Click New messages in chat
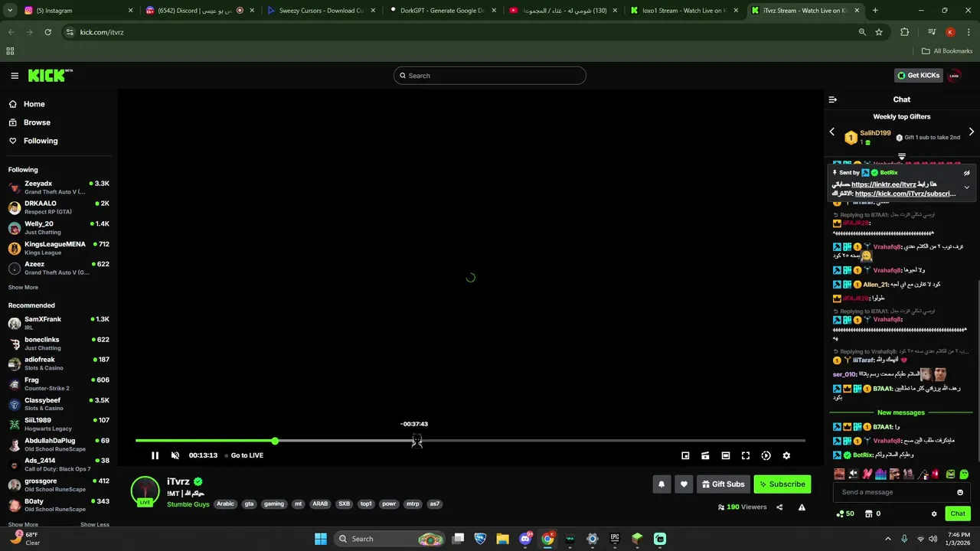Screen dimensions: 980x551 tap(901, 412)
